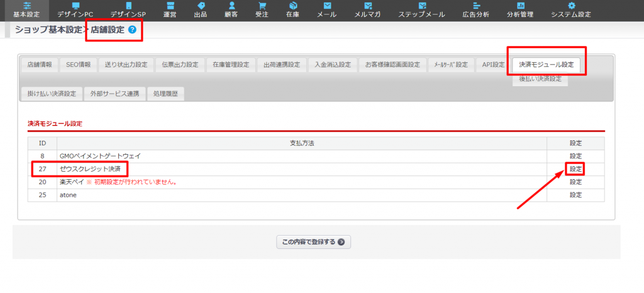644x293 pixels.
Task: Click the 設定 column header
Action: pyautogui.click(x=575, y=143)
